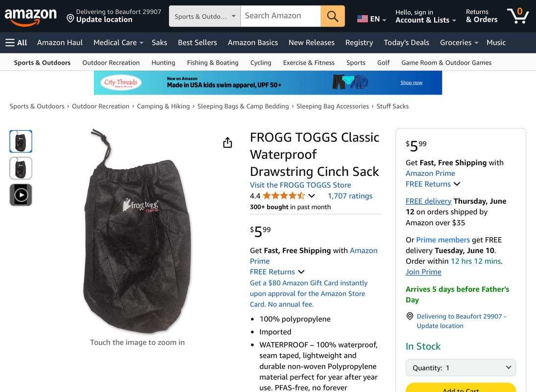Image resolution: width=536 pixels, height=392 pixels.
Task: Open the Quantity dropdown
Action: pyautogui.click(x=461, y=367)
